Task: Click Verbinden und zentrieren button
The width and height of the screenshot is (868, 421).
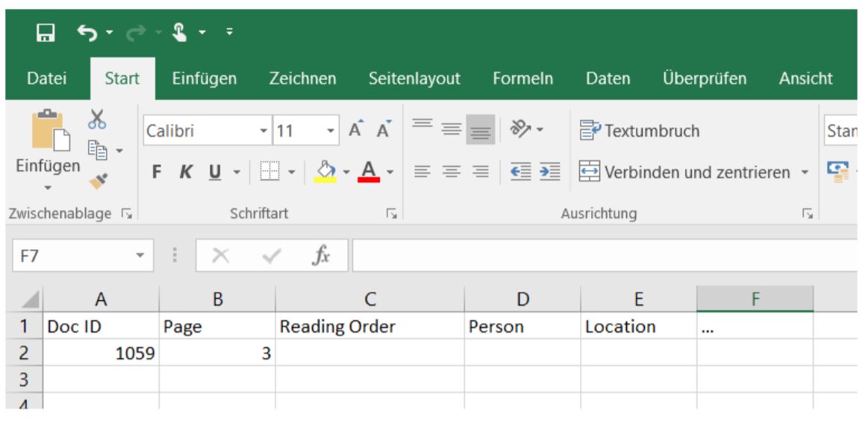Action: pos(687,172)
